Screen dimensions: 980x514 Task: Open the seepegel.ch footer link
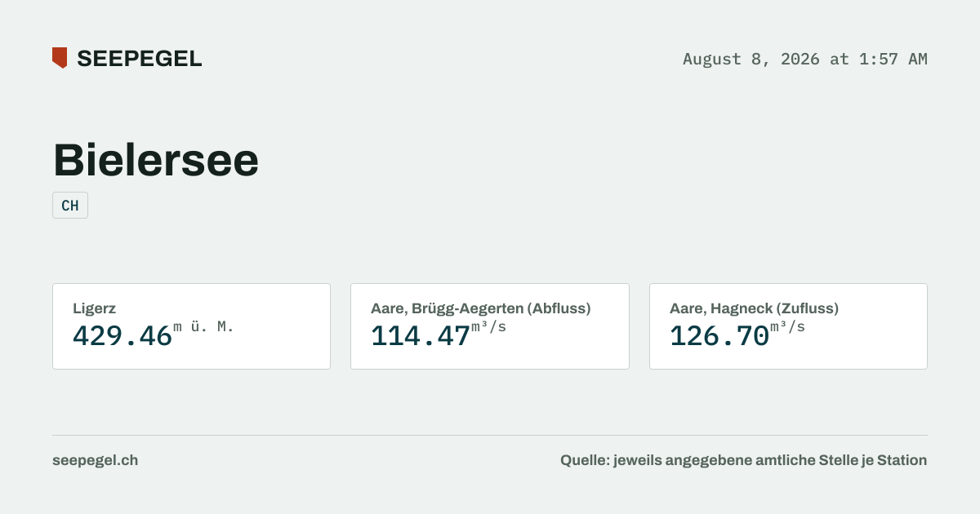pyautogui.click(x=95, y=460)
